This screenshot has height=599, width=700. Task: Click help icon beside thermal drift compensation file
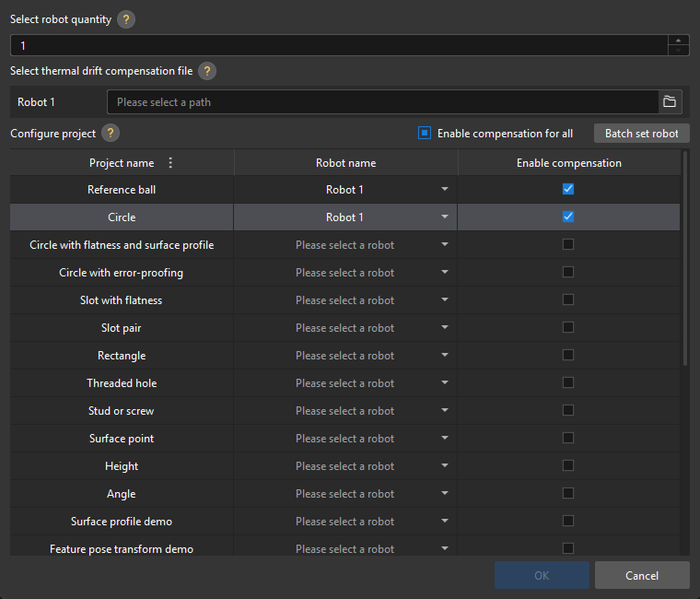coord(207,71)
